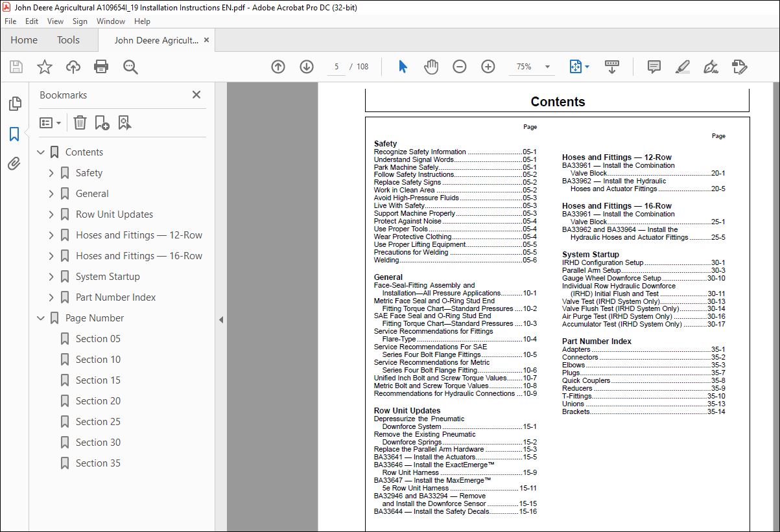Expand the Row Unit Updates bookmark
Viewport: 780px width, 532px height.
pos(51,214)
